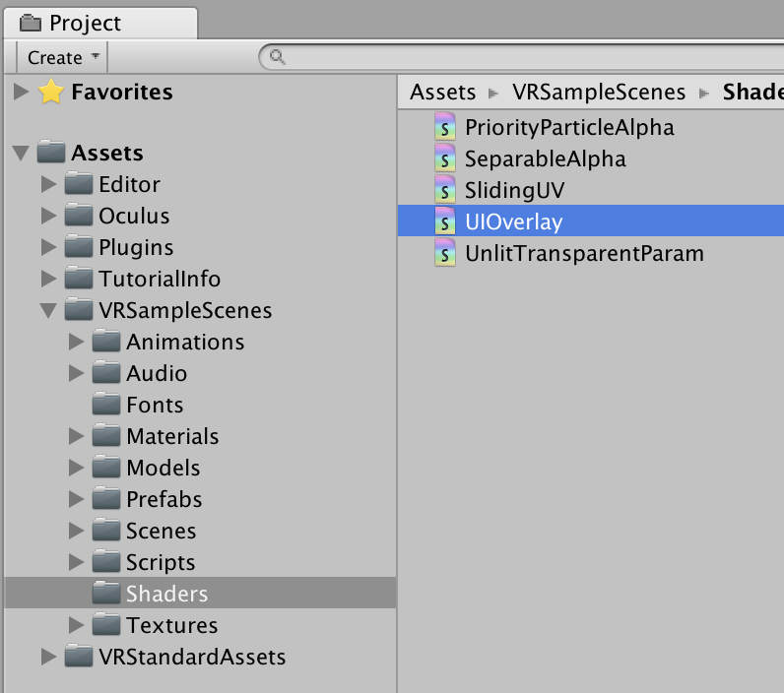784x693 pixels.
Task: Click the Favorites star icon
Action: coord(50,93)
